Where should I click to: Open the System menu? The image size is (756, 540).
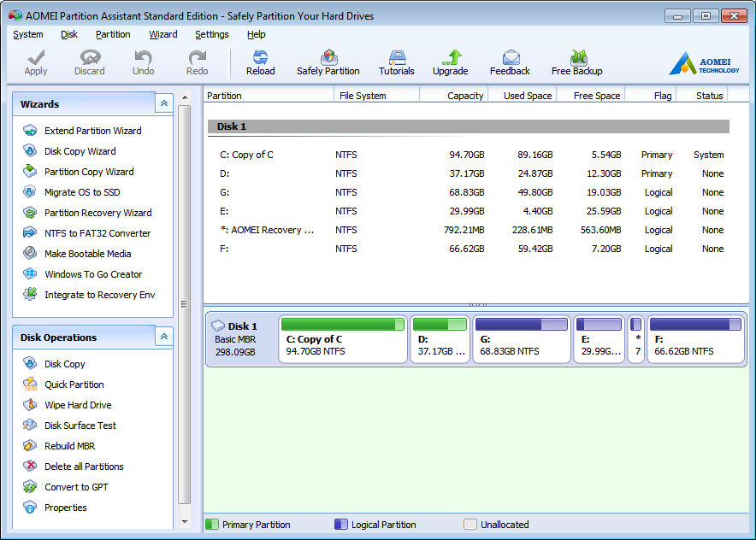tap(28, 35)
